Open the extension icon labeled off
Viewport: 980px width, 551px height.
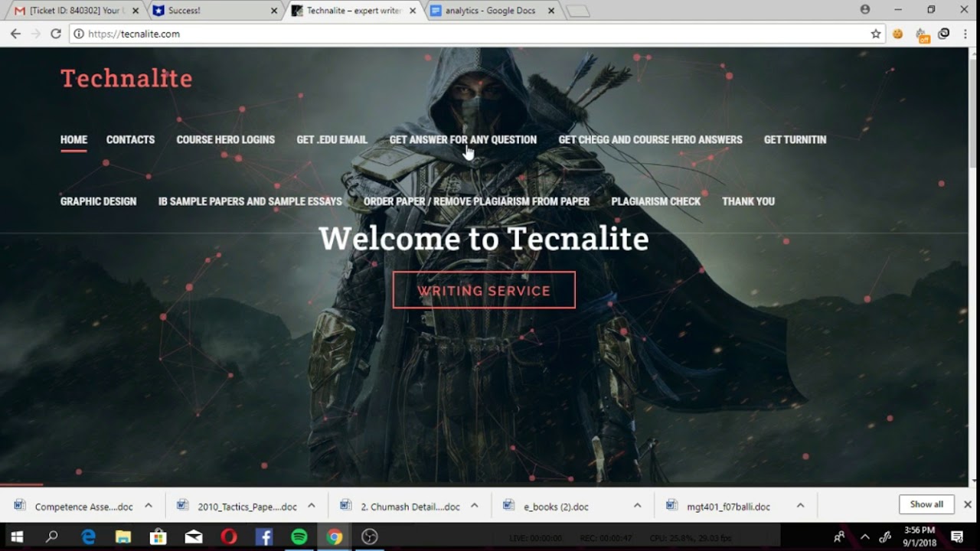[923, 34]
